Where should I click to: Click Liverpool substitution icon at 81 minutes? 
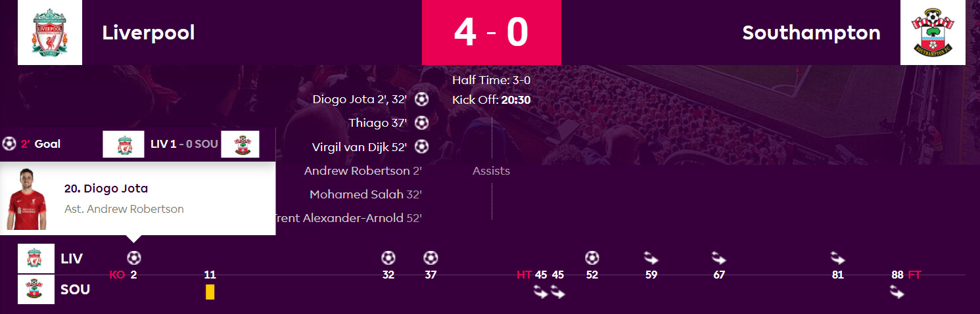tap(837, 258)
